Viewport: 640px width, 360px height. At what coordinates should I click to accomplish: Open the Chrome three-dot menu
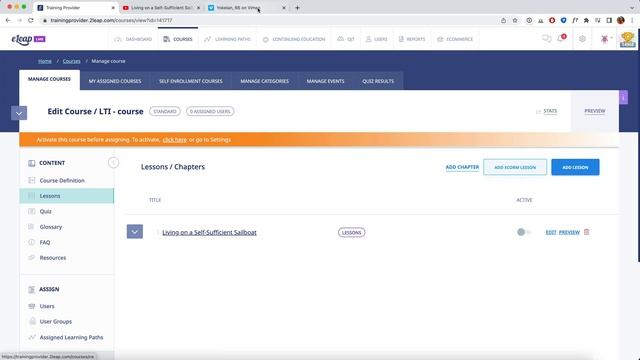pos(633,20)
